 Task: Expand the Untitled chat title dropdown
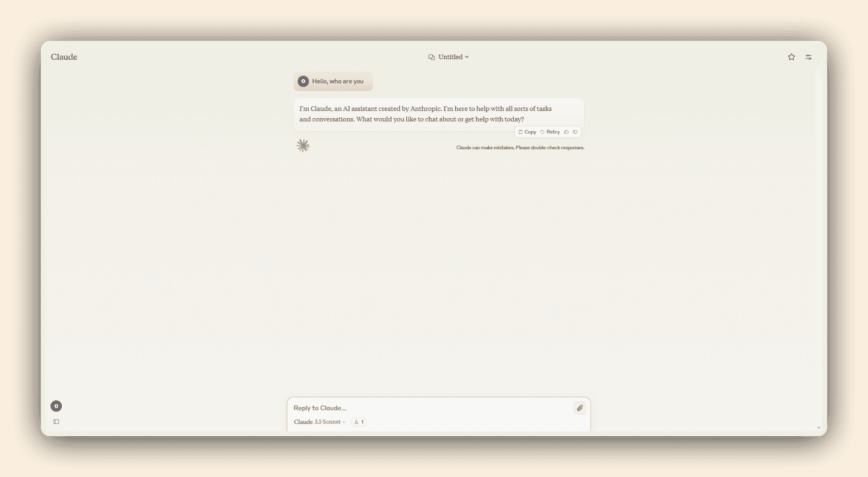coord(454,57)
